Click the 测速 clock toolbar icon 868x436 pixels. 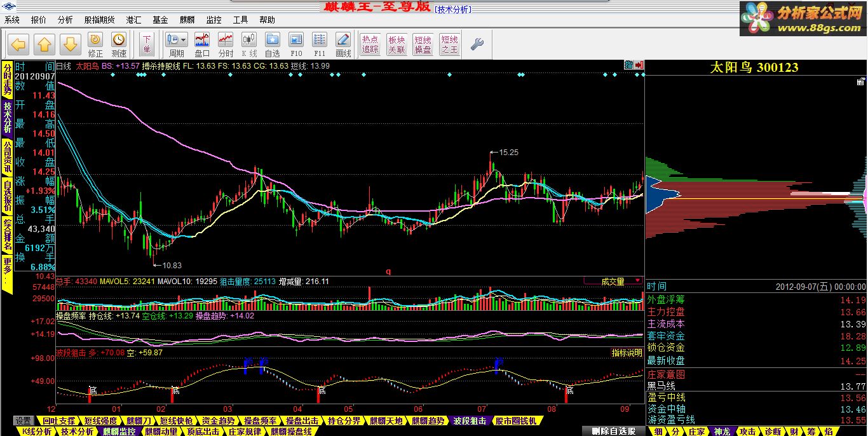pyautogui.click(x=119, y=44)
